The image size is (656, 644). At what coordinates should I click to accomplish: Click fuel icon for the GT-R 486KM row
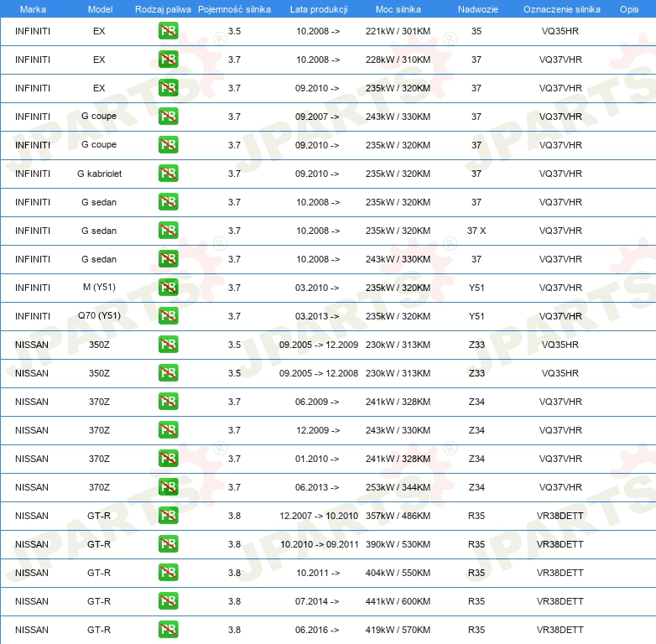tap(168, 516)
